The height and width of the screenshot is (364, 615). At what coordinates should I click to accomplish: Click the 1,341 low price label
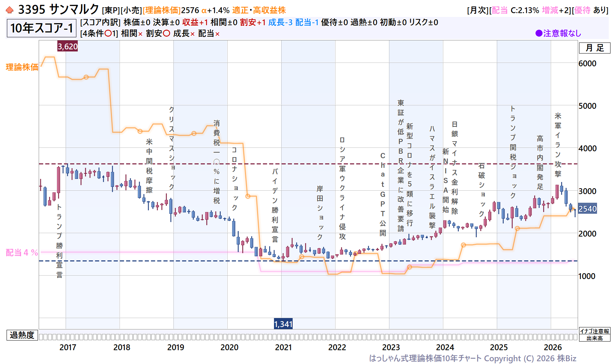(283, 324)
